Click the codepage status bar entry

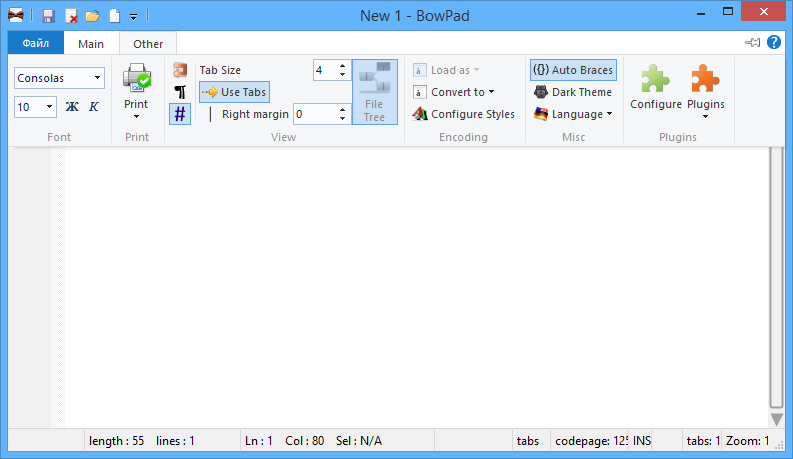point(591,441)
